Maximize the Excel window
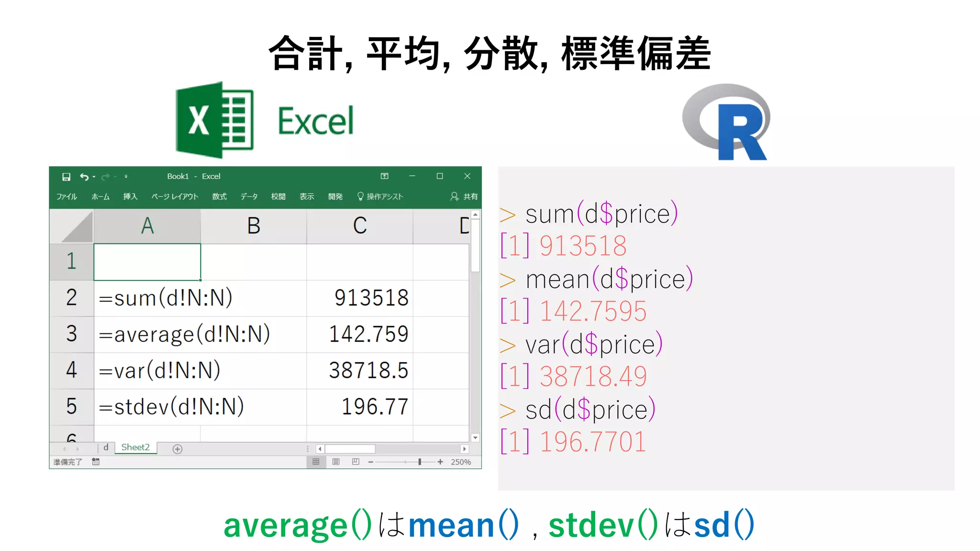980x551 pixels. 440,176
